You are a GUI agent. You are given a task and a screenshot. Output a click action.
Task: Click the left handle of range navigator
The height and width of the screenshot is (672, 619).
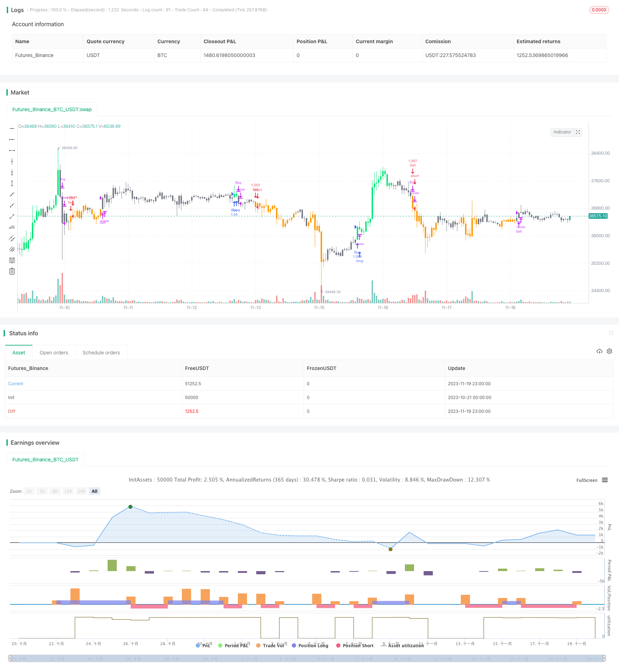coord(10,658)
